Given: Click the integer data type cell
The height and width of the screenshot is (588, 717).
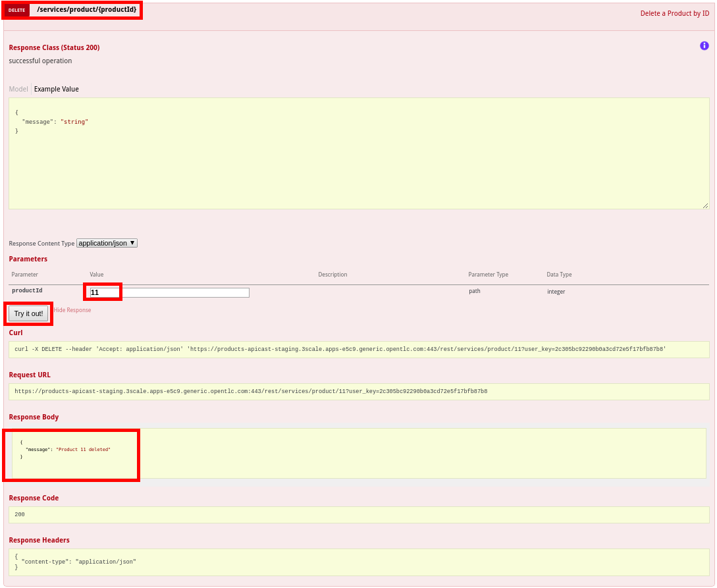Looking at the screenshot, I should pos(556,292).
